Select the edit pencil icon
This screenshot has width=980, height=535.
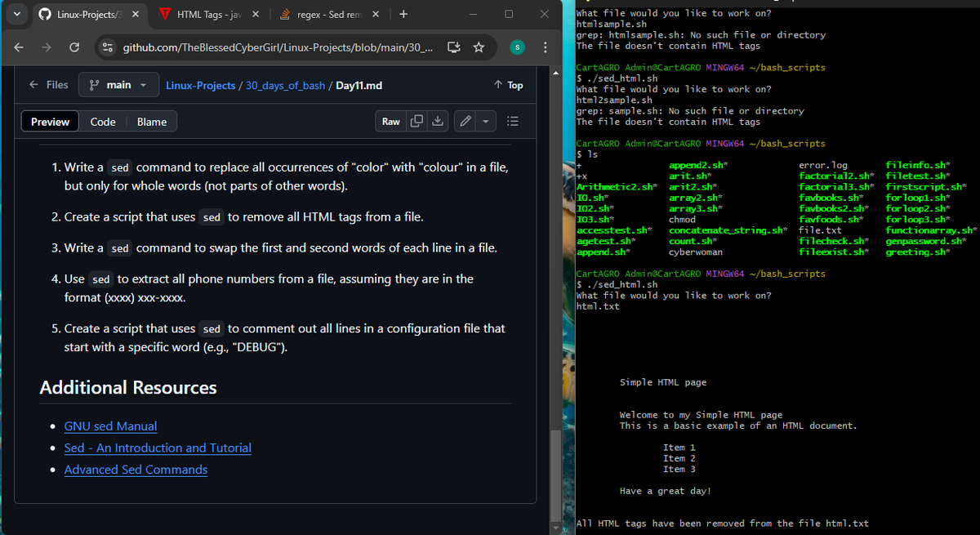pos(463,120)
